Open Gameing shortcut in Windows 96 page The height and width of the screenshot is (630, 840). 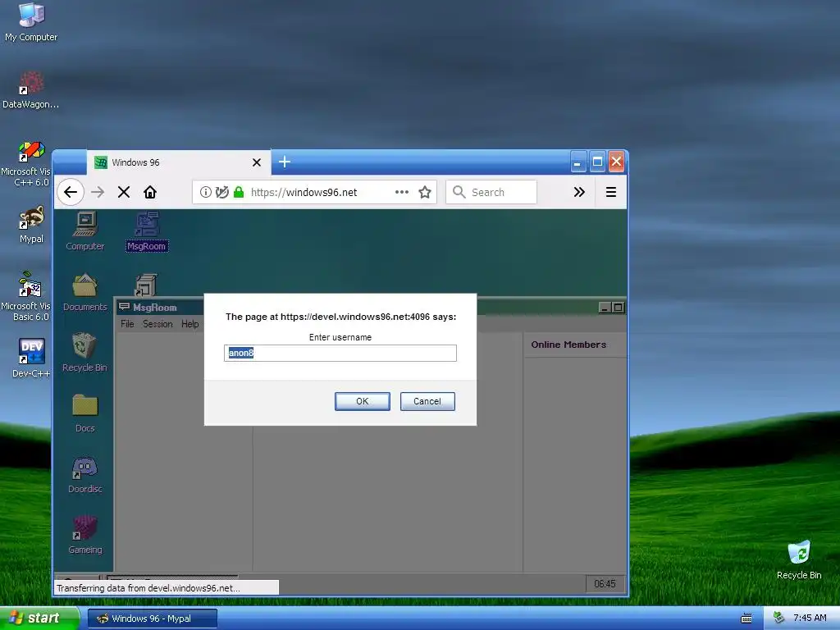pos(84,535)
